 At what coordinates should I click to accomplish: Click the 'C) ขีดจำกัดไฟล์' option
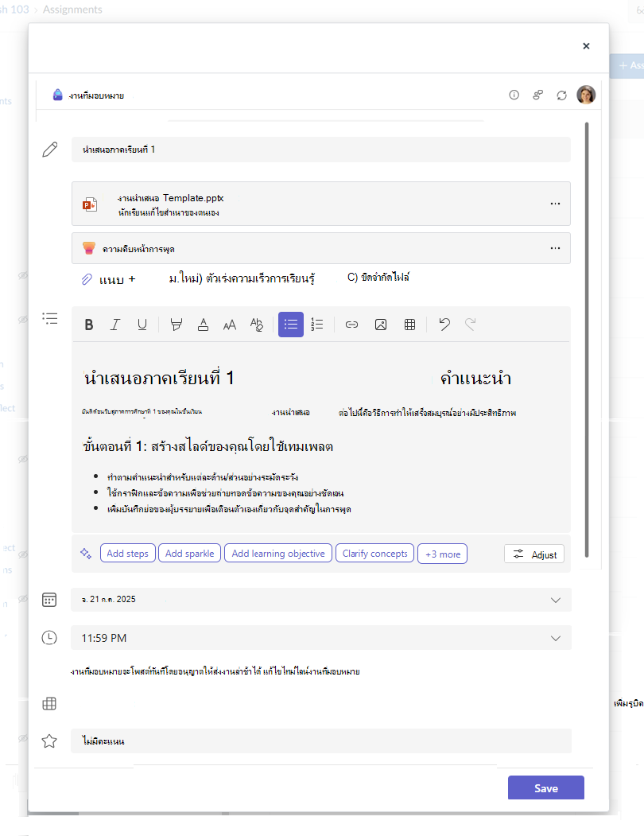point(378,278)
